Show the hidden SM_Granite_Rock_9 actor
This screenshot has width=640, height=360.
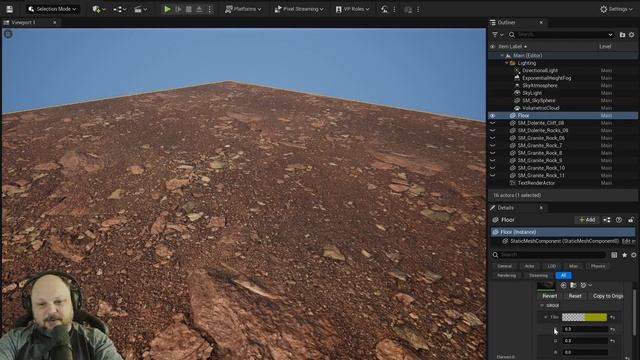pyautogui.click(x=493, y=160)
